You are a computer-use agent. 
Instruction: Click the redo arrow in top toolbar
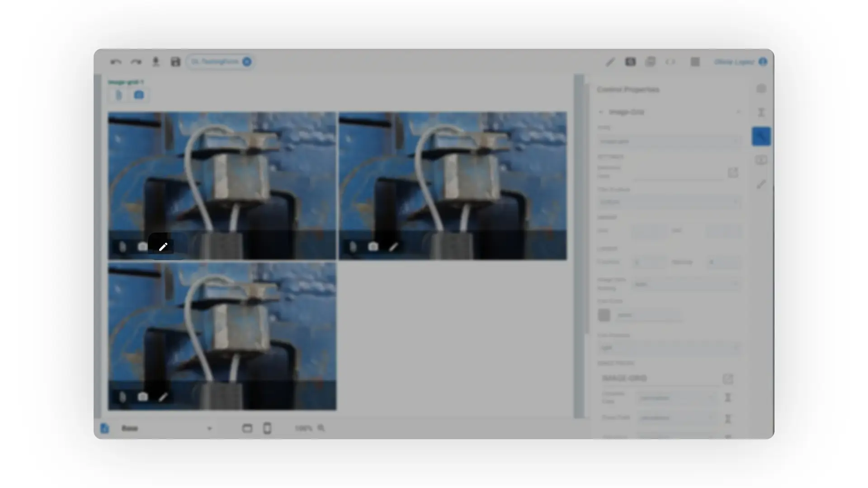(x=136, y=62)
